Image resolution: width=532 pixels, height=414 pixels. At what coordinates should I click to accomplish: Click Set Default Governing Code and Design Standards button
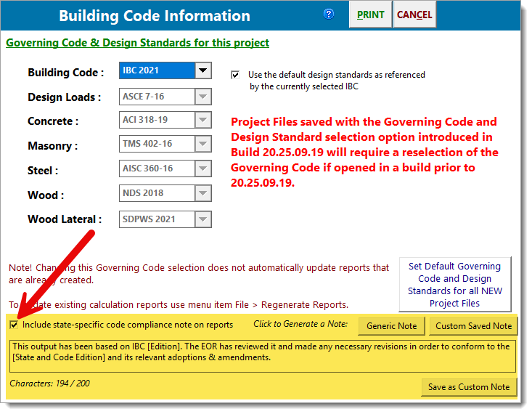pyautogui.click(x=454, y=285)
